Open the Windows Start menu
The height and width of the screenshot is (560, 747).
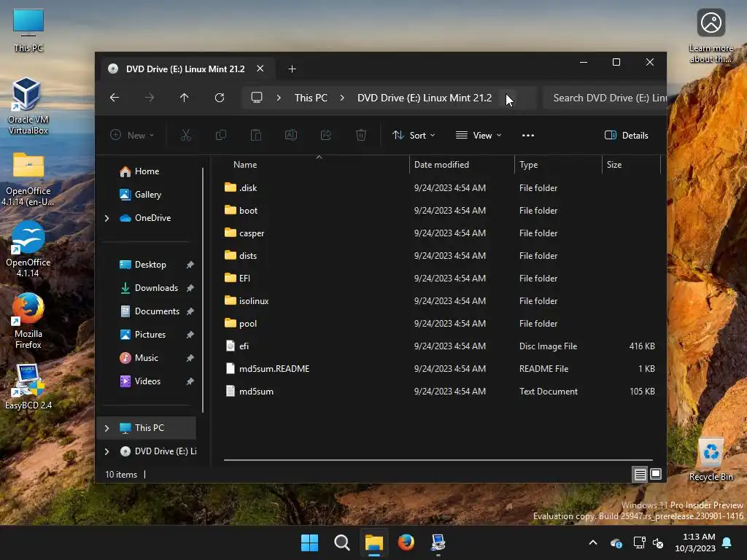[309, 542]
